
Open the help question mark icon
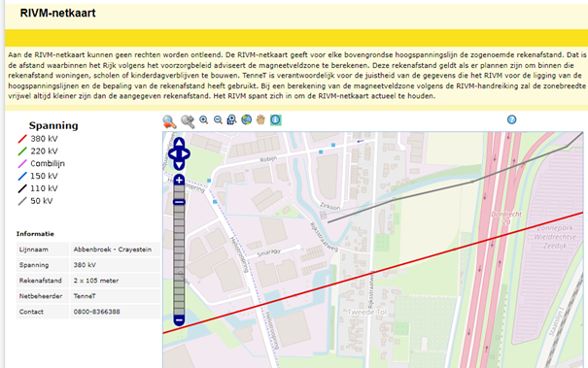point(511,119)
